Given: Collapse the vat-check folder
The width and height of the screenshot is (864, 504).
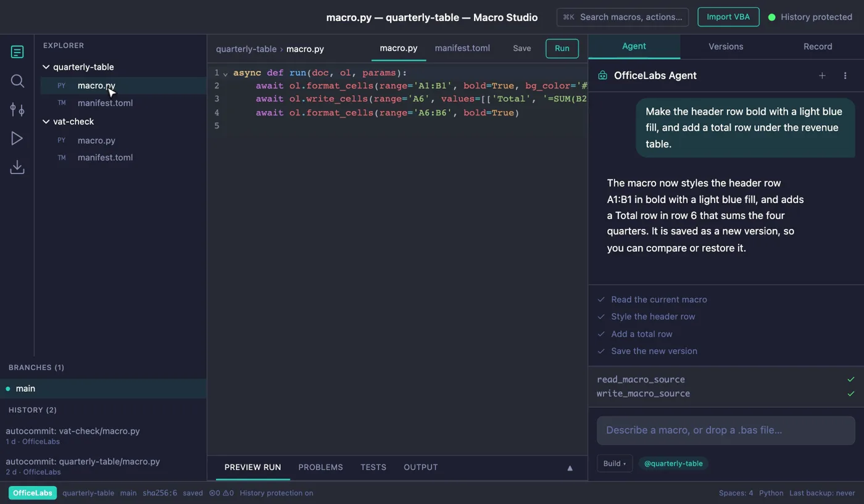Looking at the screenshot, I should pos(46,122).
